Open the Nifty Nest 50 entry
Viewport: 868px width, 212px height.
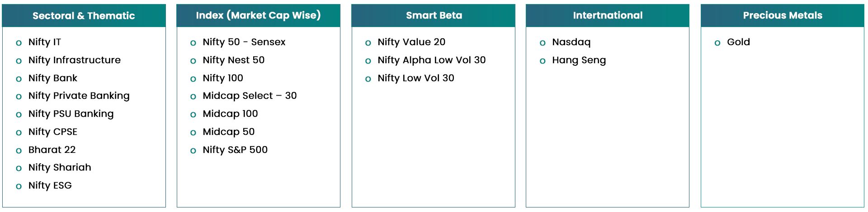233,60
